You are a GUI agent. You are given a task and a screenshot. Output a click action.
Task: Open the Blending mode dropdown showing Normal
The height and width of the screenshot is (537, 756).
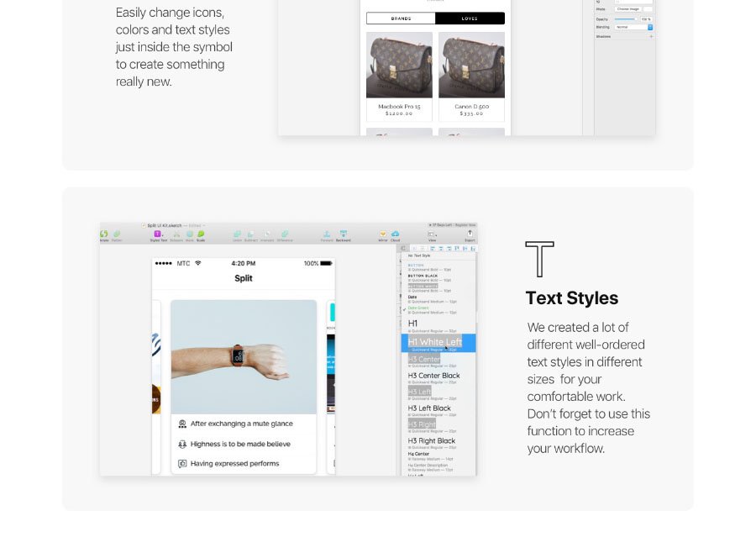630,27
